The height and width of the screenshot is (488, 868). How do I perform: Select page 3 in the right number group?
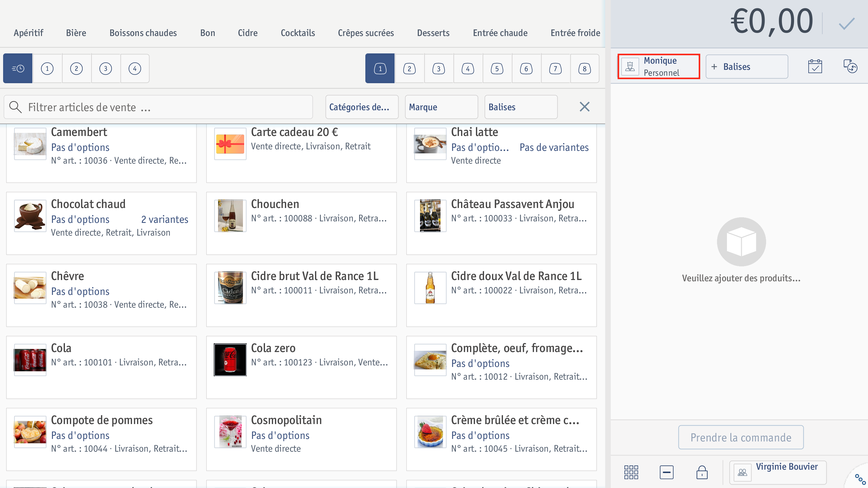coord(438,68)
